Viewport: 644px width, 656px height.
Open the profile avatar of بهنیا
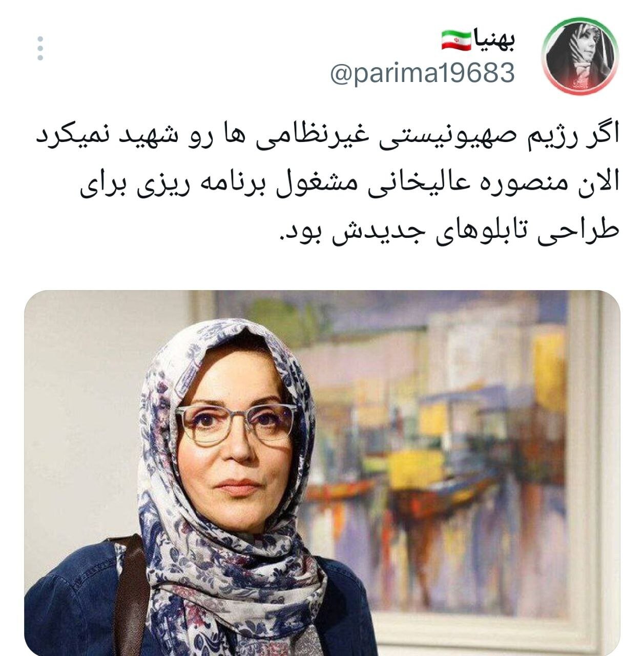580,55
